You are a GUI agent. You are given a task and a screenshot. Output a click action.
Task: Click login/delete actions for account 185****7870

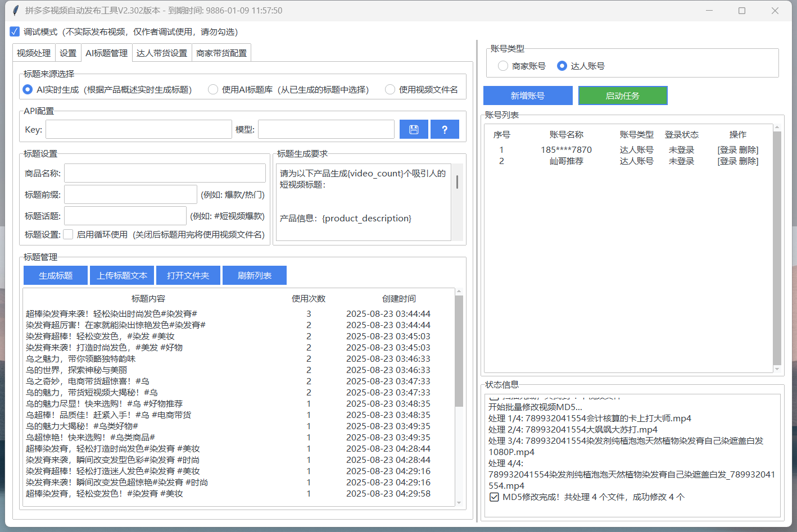[x=738, y=150]
